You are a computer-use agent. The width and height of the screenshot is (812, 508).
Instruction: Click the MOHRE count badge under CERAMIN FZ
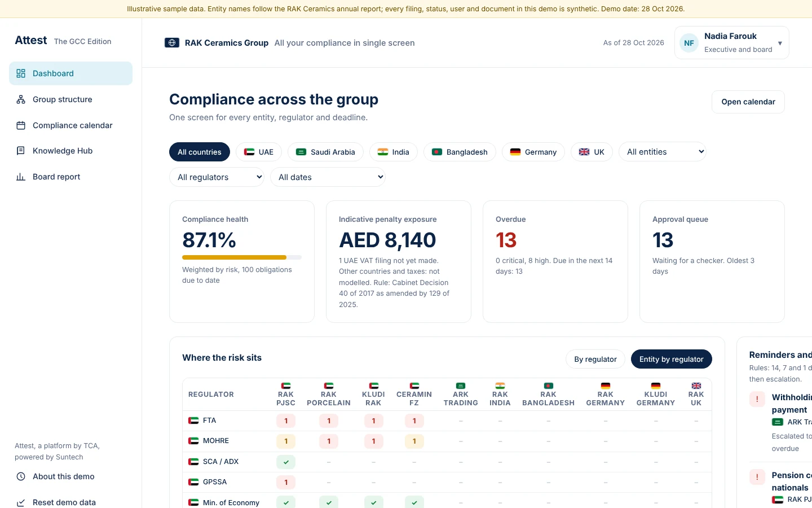pos(414,441)
